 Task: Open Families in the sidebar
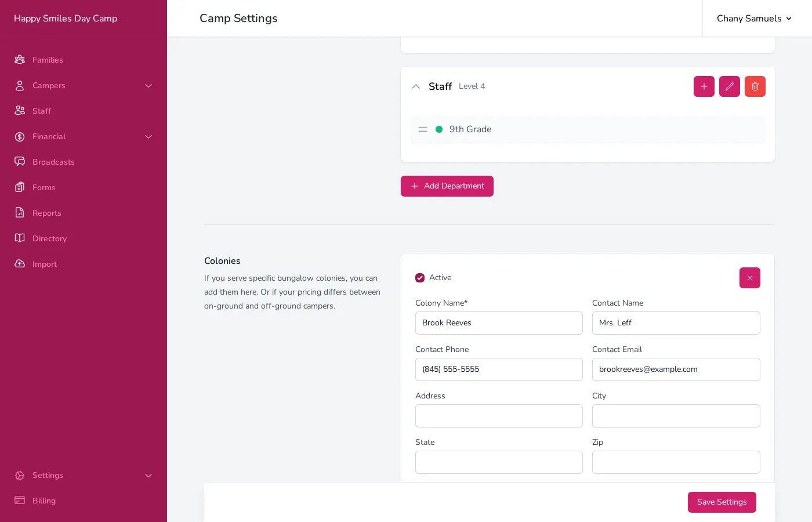(x=48, y=60)
